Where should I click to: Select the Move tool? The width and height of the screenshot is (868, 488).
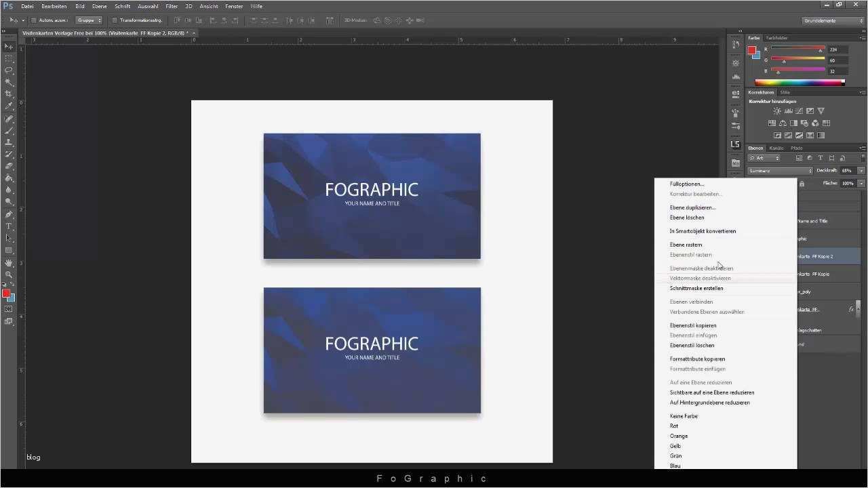tap(9, 46)
